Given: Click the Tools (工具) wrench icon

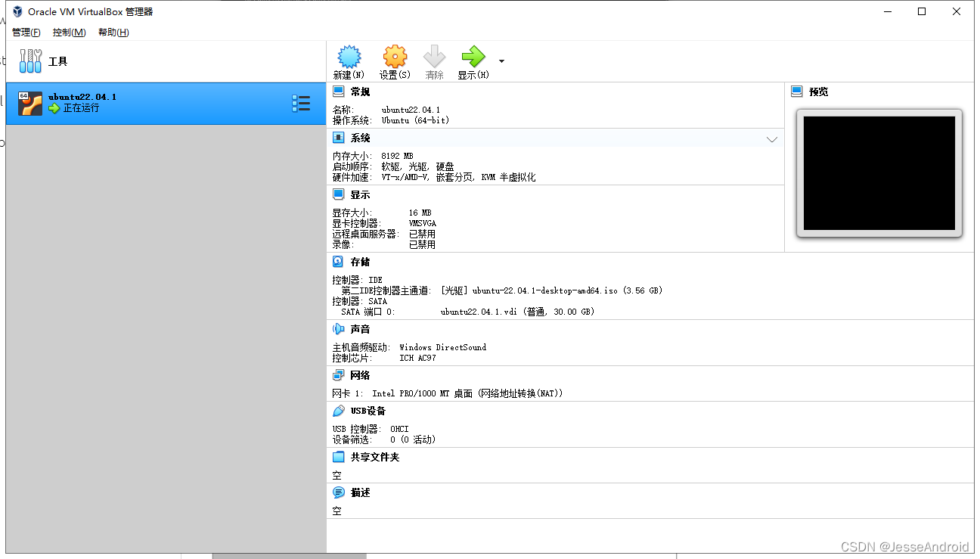Looking at the screenshot, I should coord(30,61).
